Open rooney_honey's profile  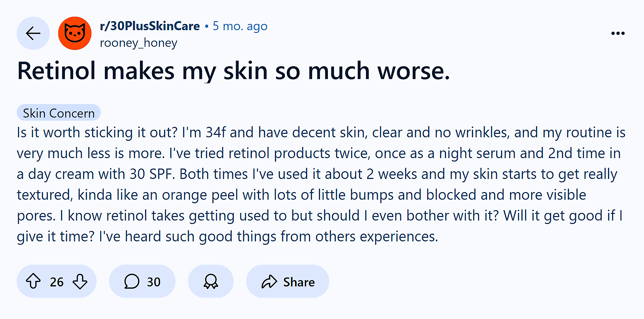pos(139,43)
